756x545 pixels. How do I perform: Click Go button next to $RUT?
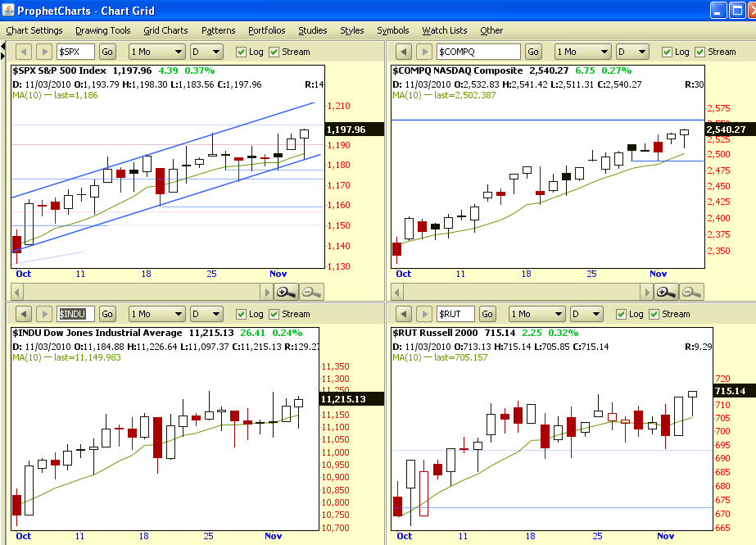point(487,314)
